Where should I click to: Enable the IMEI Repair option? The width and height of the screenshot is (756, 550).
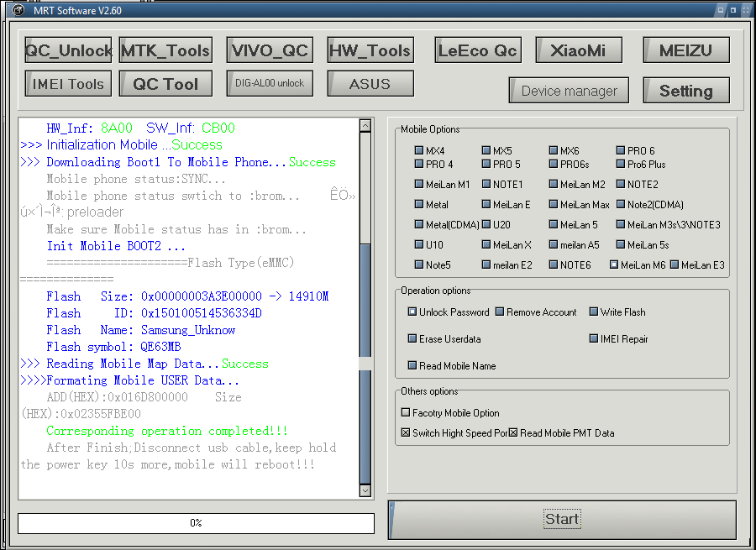pyautogui.click(x=594, y=339)
